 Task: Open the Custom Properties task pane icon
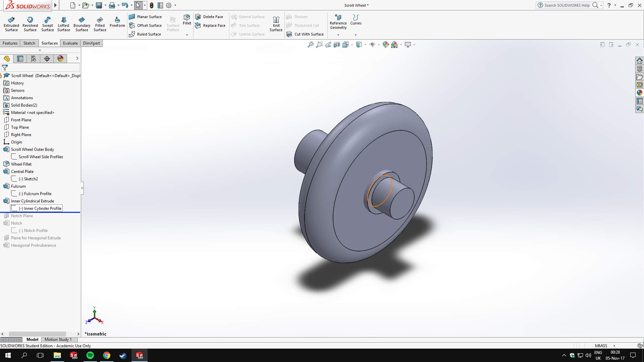[x=640, y=101]
